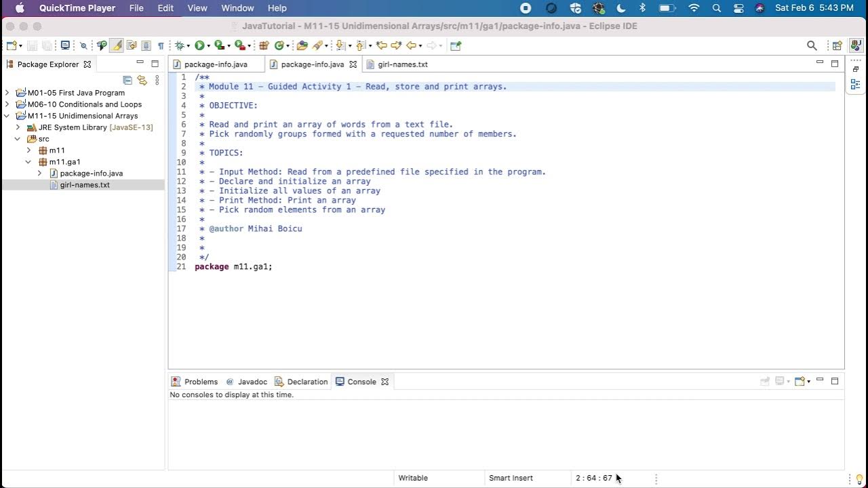The image size is (868, 488).
Task: Click the Previous Annotation icon
Action: (x=361, y=45)
